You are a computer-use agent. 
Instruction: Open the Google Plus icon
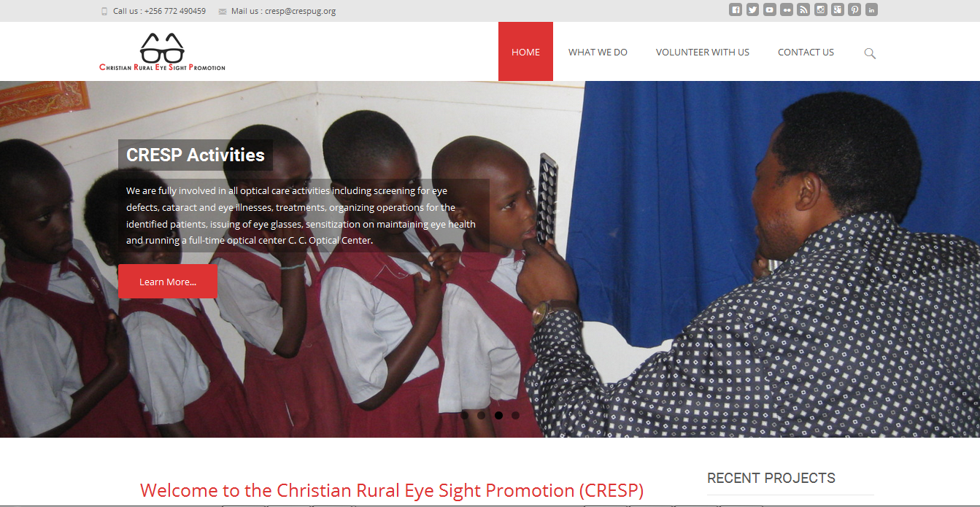click(x=838, y=9)
